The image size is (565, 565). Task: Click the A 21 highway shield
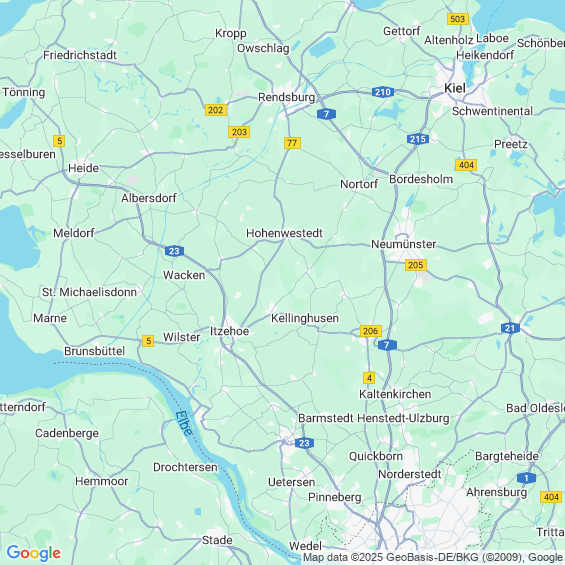(510, 328)
